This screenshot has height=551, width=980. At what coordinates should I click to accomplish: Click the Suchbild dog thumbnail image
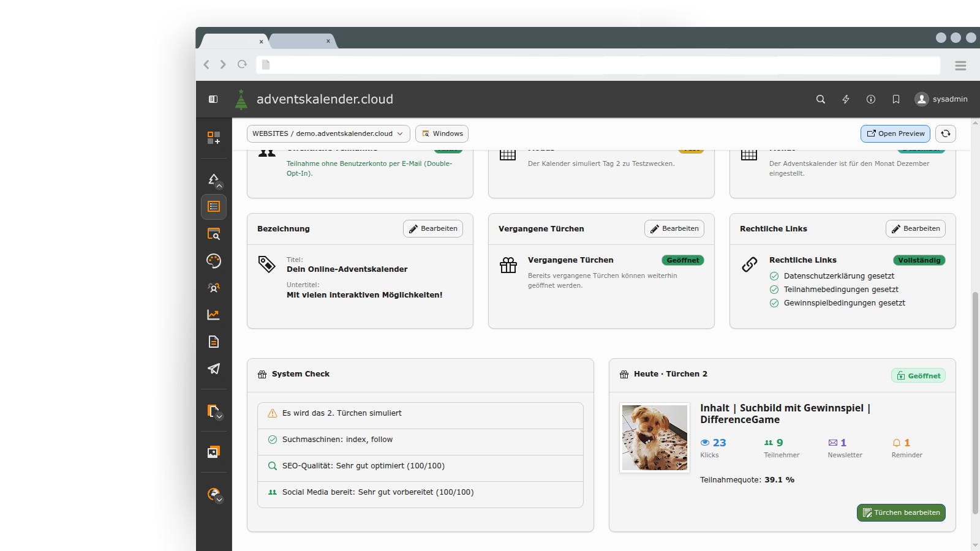click(655, 438)
